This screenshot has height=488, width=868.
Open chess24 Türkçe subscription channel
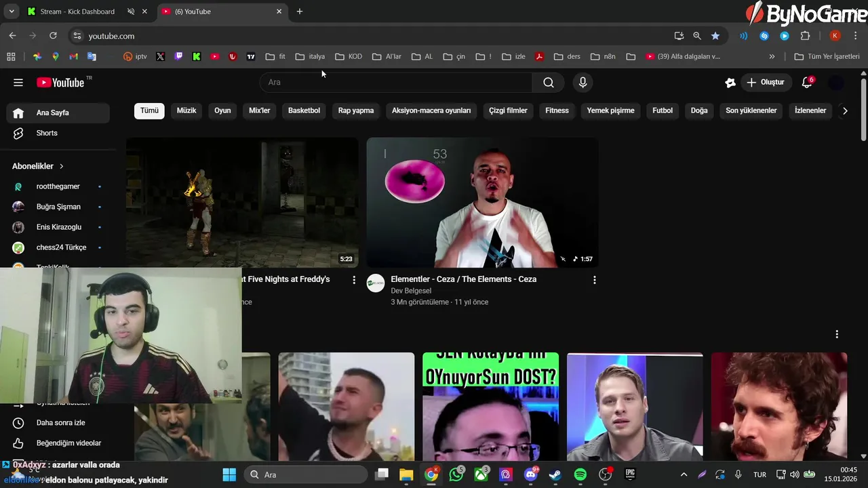[x=58, y=247]
